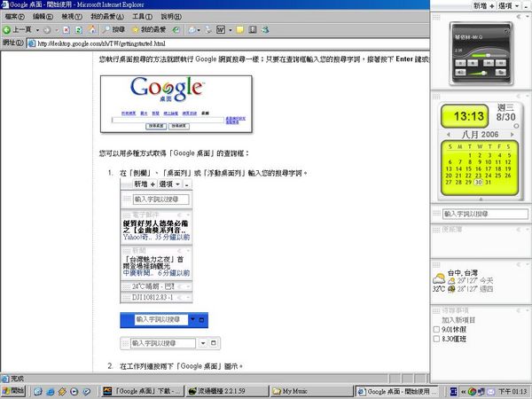Image resolution: width=532 pixels, height=399 pixels.
Task: Open media player gadget menu arrow
Action: point(528,16)
